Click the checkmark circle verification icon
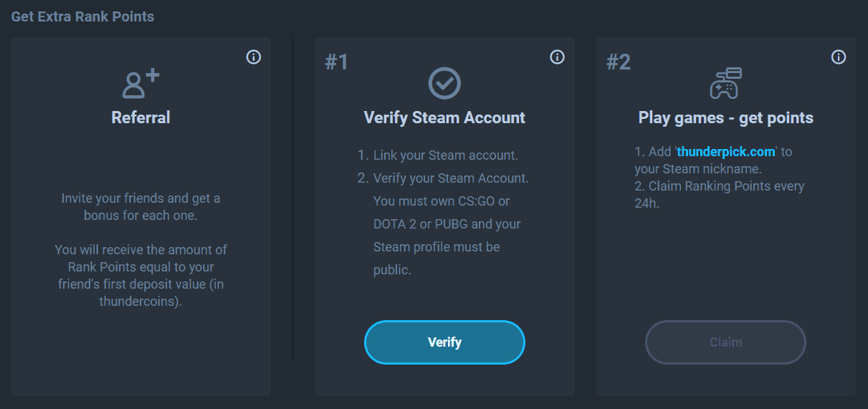The width and height of the screenshot is (868, 409). (x=444, y=84)
